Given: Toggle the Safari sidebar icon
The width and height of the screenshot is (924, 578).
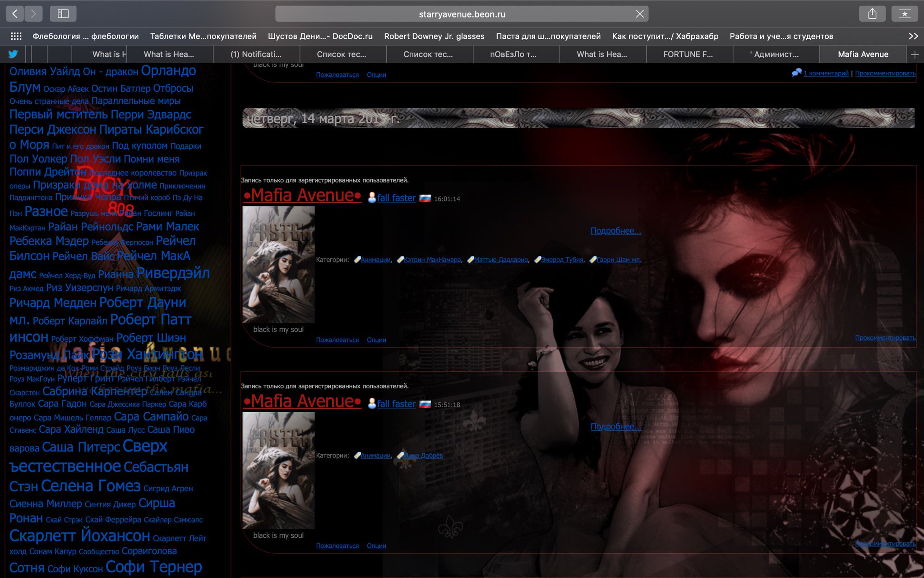Looking at the screenshot, I should (63, 14).
